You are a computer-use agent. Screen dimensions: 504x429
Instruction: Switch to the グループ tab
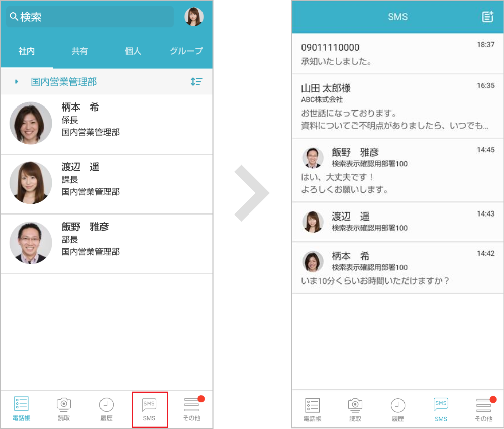coord(186,51)
